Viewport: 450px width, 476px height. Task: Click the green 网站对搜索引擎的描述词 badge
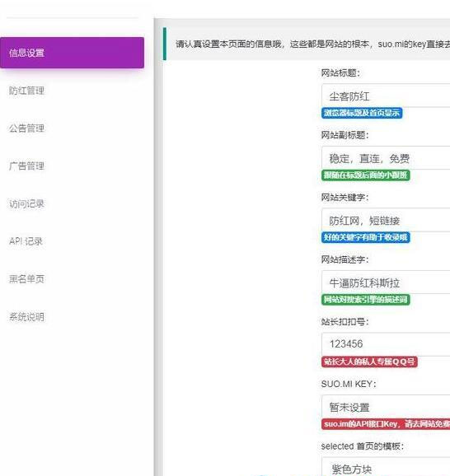366,300
